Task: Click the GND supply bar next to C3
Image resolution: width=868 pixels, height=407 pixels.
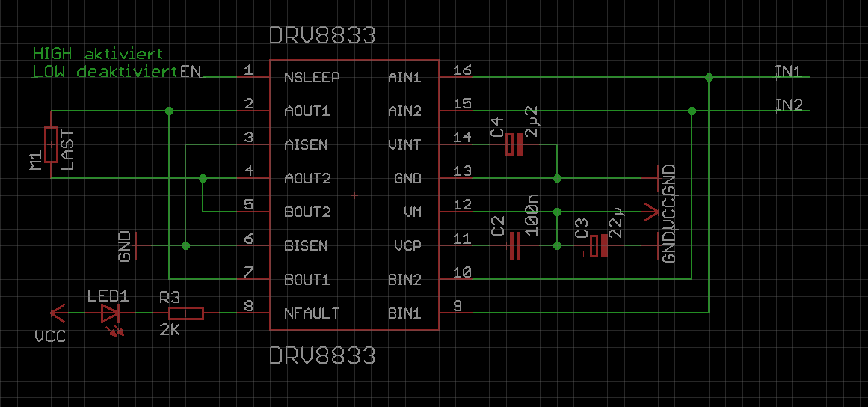Action: [656, 246]
